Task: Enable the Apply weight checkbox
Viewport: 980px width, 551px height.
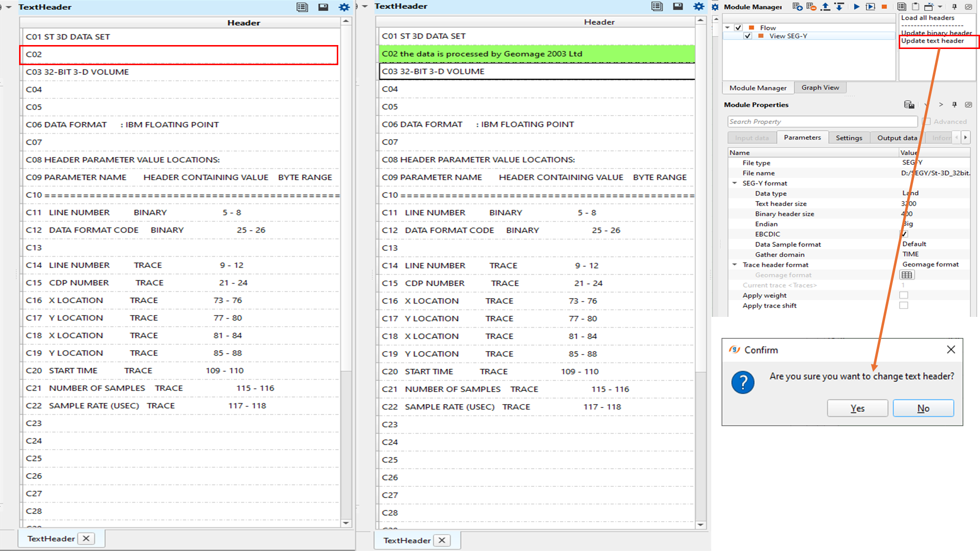Action: coord(904,295)
